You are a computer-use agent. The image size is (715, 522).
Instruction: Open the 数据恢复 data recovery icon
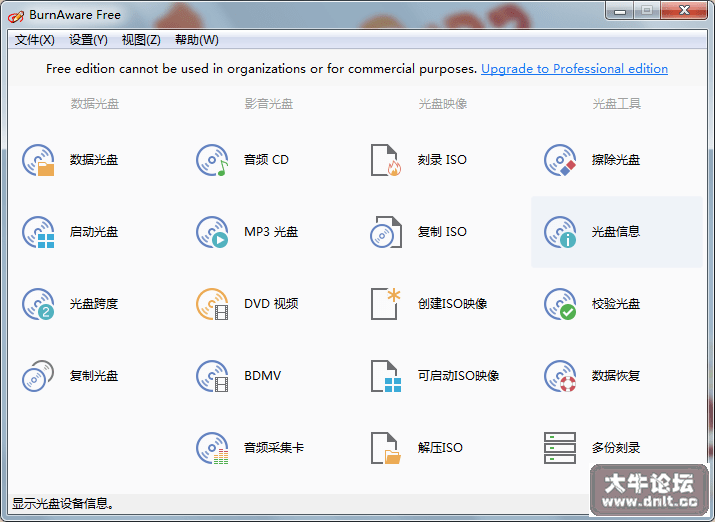560,376
